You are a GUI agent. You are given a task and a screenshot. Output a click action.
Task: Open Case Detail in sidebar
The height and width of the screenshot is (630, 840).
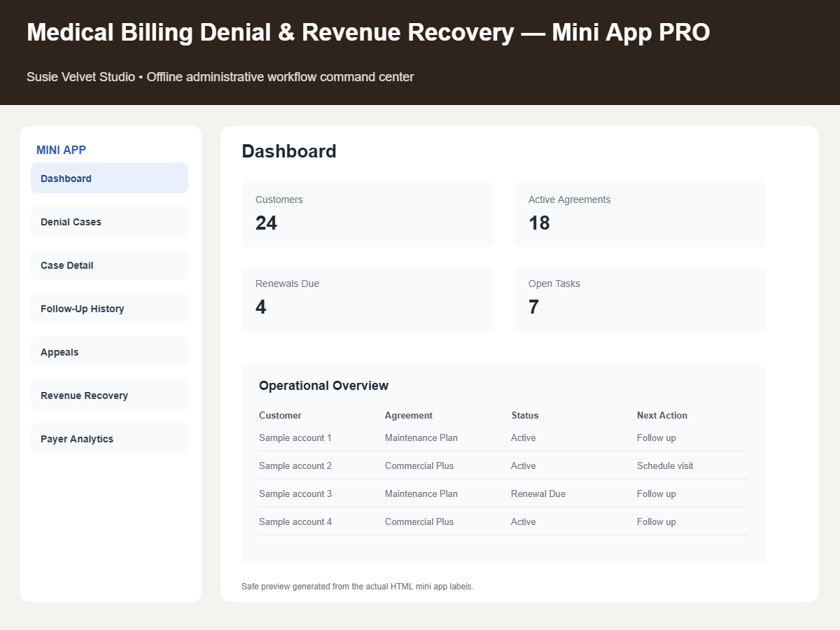click(x=109, y=265)
